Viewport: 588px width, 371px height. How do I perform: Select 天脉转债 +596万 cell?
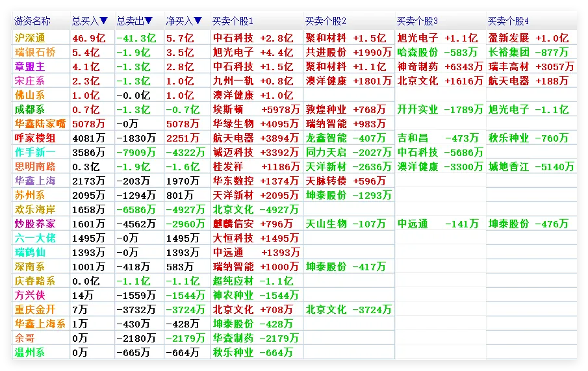click(x=346, y=181)
